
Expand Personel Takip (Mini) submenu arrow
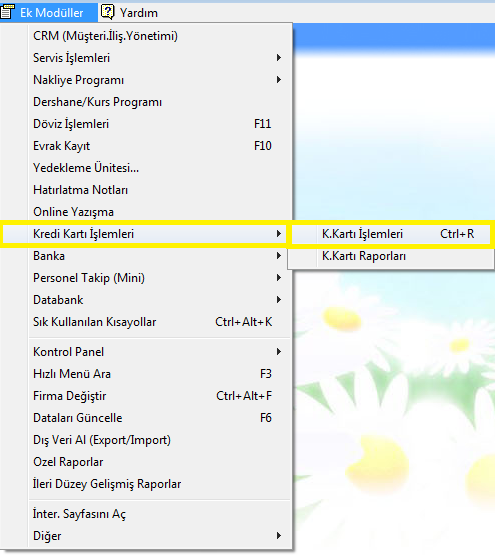(x=279, y=278)
